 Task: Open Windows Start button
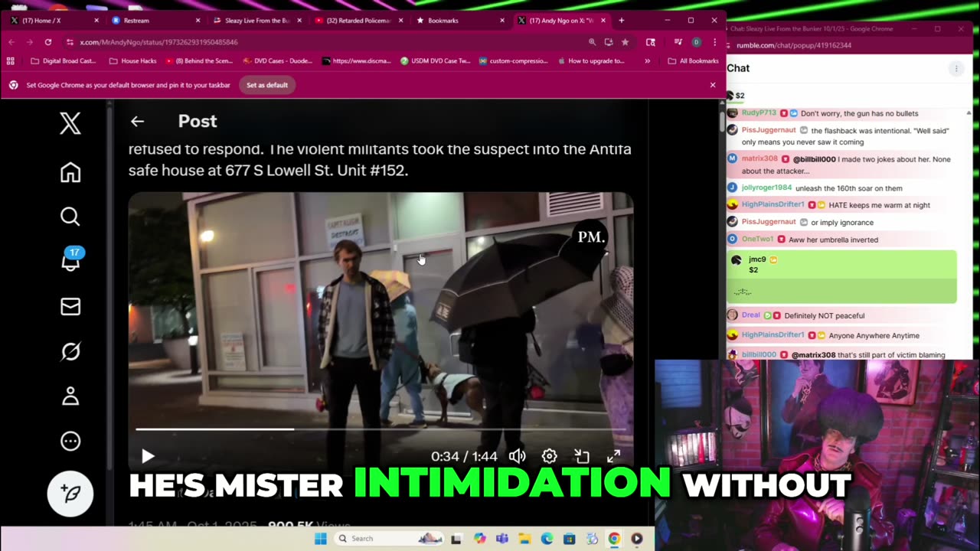coord(321,539)
